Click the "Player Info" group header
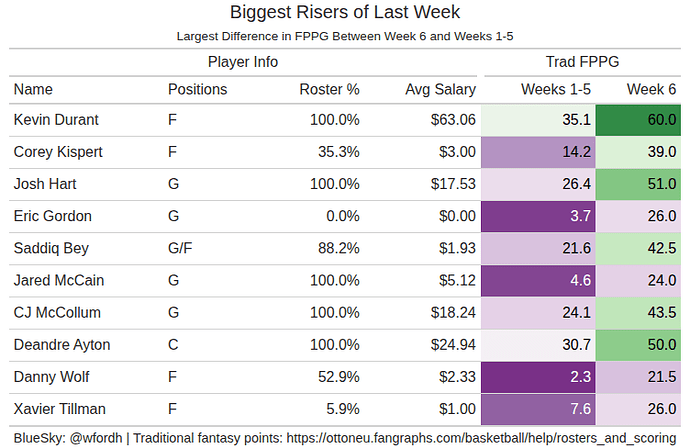Screen dimensions: 690x447 point(243,62)
